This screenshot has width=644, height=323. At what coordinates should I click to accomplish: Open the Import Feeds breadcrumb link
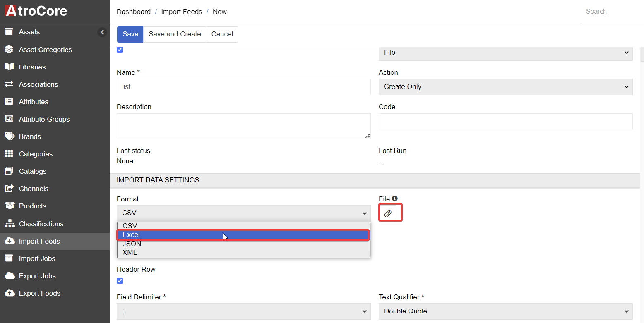pos(181,12)
